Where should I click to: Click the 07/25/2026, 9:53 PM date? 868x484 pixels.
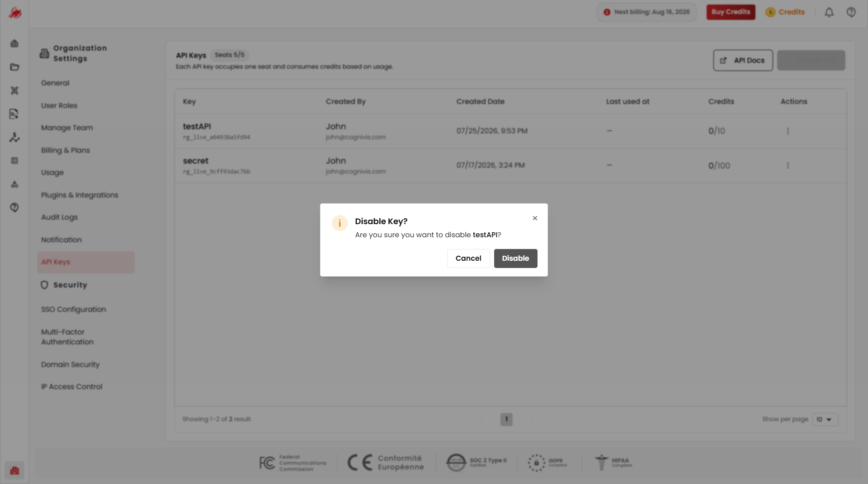coord(491,131)
